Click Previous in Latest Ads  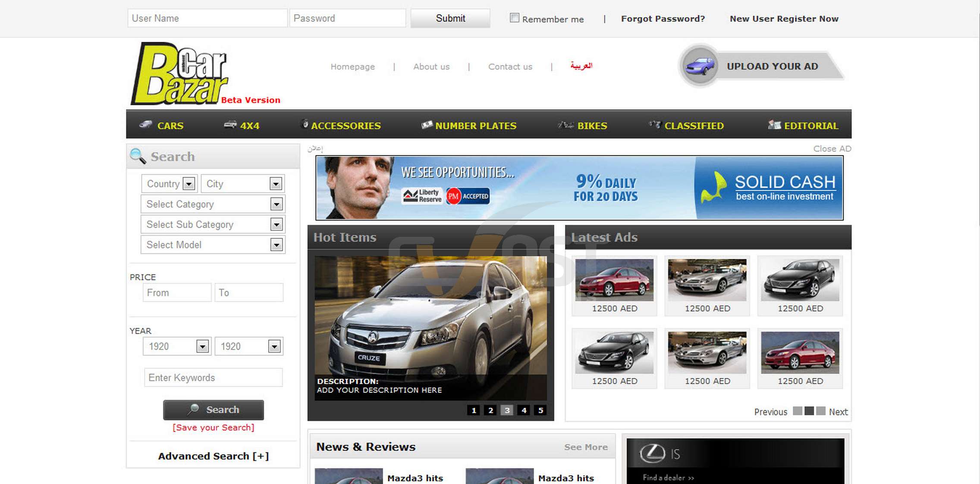coord(770,412)
